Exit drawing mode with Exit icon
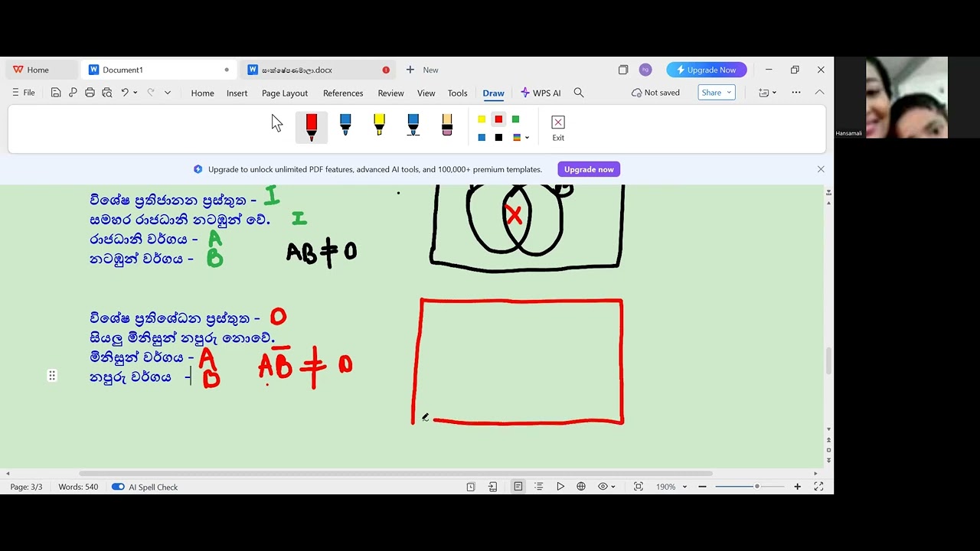Screen dimensions: 980x551 point(558,128)
